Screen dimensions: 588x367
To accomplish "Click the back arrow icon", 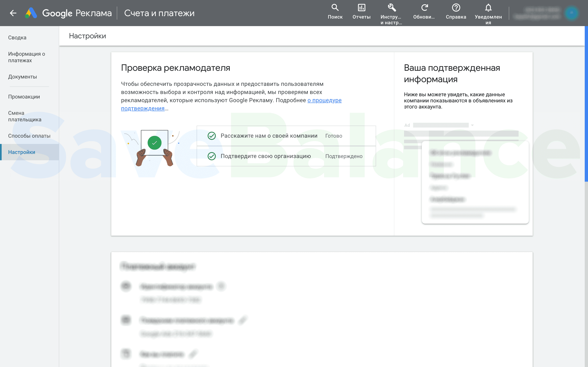I will click(13, 13).
